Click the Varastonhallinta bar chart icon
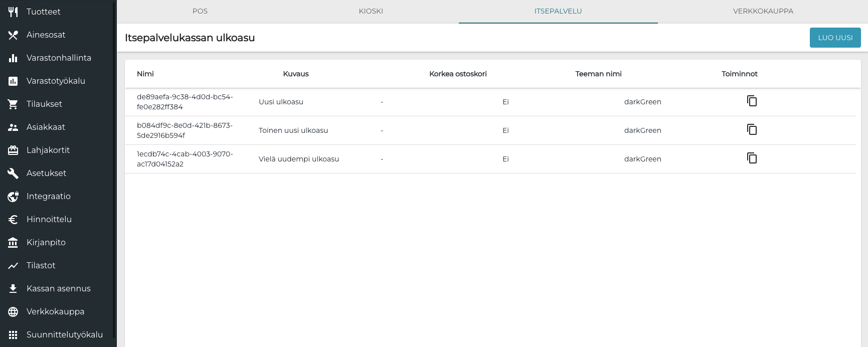The width and height of the screenshot is (868, 347). pyautogui.click(x=13, y=58)
